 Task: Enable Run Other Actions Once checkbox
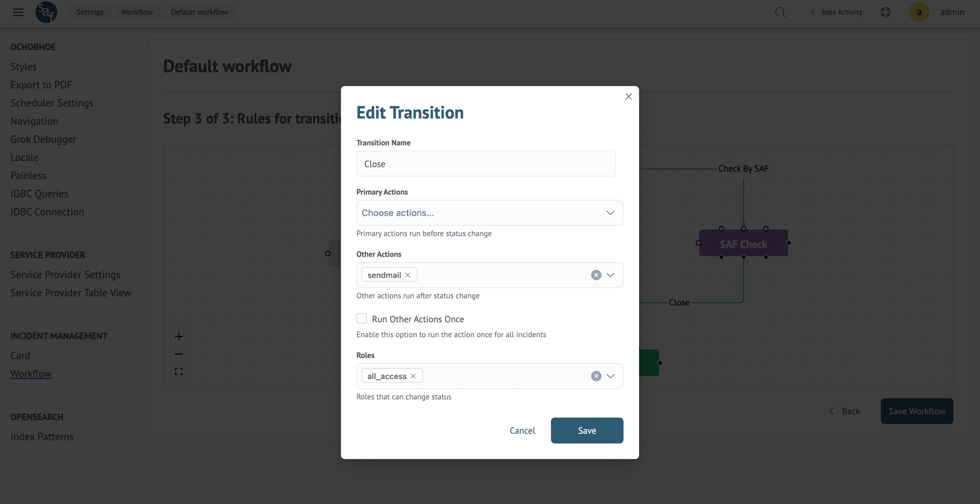(361, 318)
